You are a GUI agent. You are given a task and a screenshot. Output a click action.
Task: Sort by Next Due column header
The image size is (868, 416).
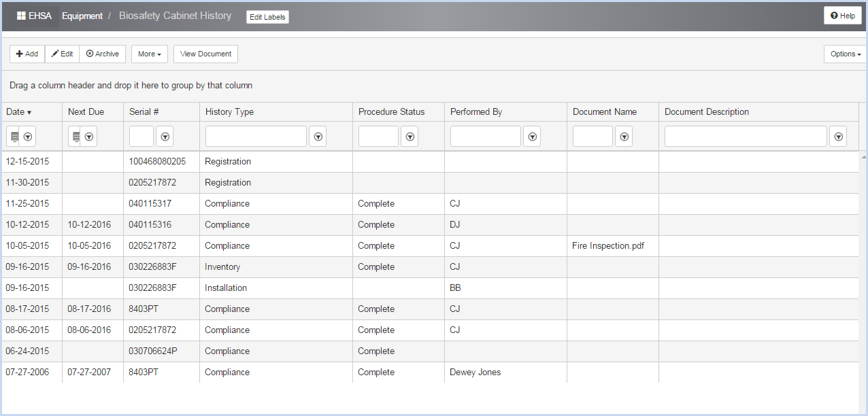(x=93, y=111)
